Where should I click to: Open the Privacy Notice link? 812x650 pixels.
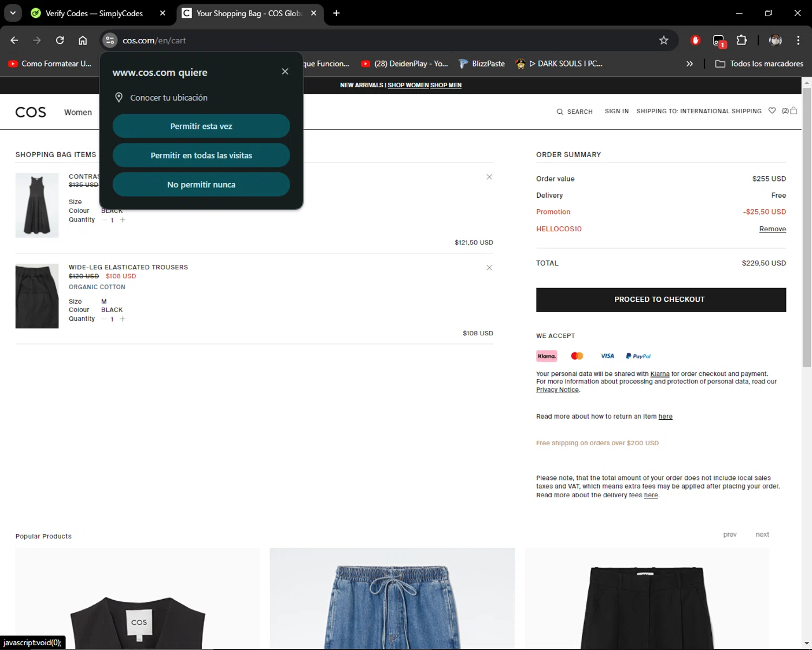(x=558, y=390)
